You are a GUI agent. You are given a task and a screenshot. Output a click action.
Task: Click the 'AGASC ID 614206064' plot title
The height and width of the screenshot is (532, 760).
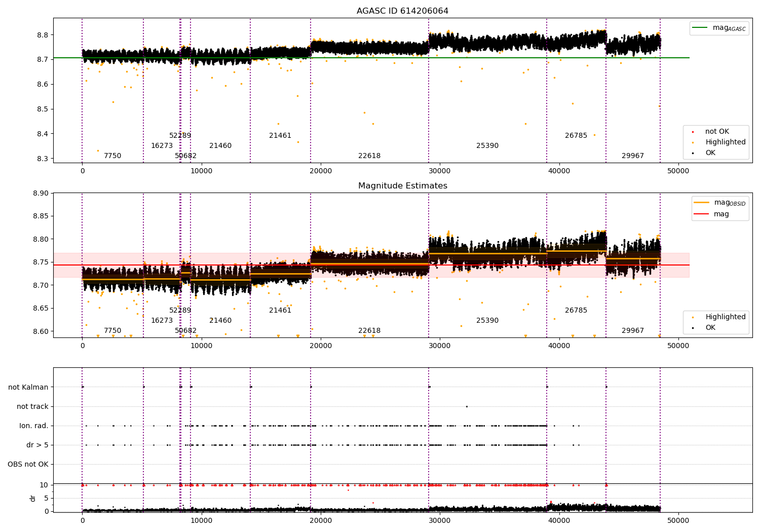click(402, 11)
